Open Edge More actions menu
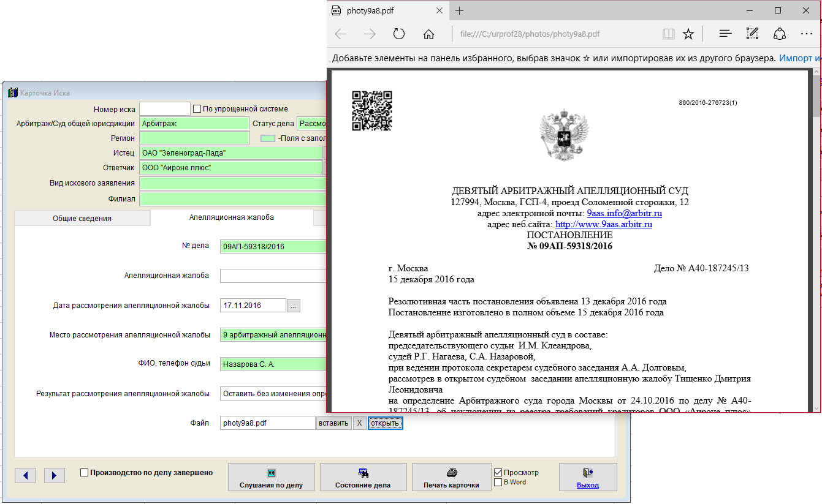 tap(807, 34)
